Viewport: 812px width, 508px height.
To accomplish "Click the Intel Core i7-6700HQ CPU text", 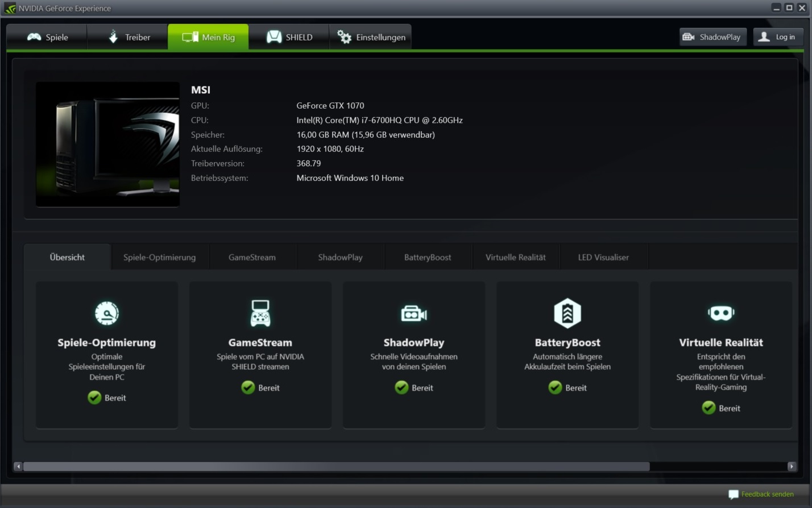I will [379, 120].
